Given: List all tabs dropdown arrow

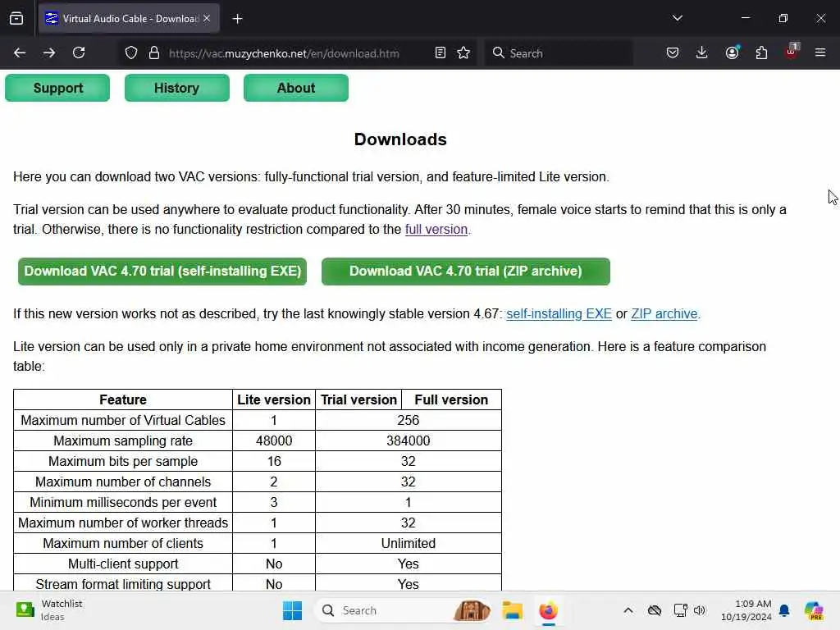Looking at the screenshot, I should [x=677, y=18].
